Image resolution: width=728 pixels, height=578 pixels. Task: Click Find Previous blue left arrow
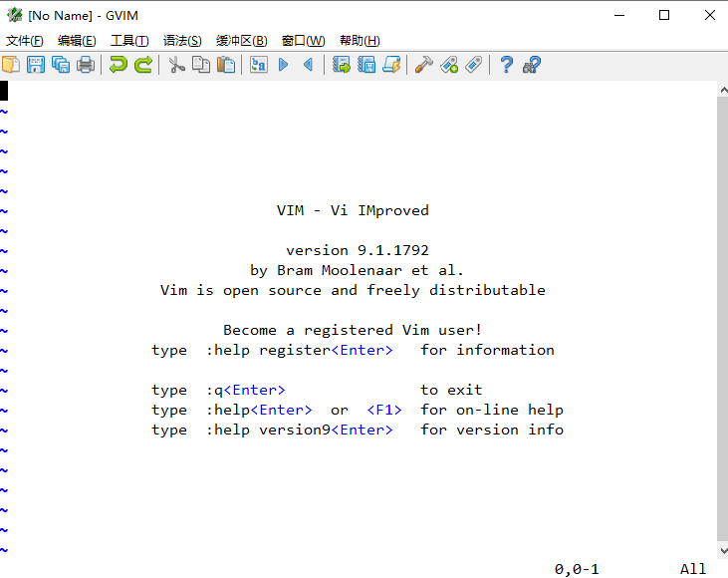(x=308, y=65)
